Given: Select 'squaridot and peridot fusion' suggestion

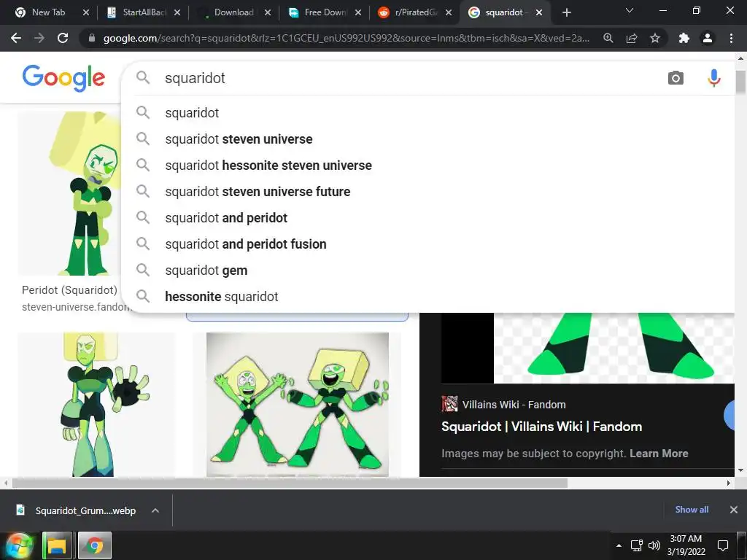Looking at the screenshot, I should (427, 244).
